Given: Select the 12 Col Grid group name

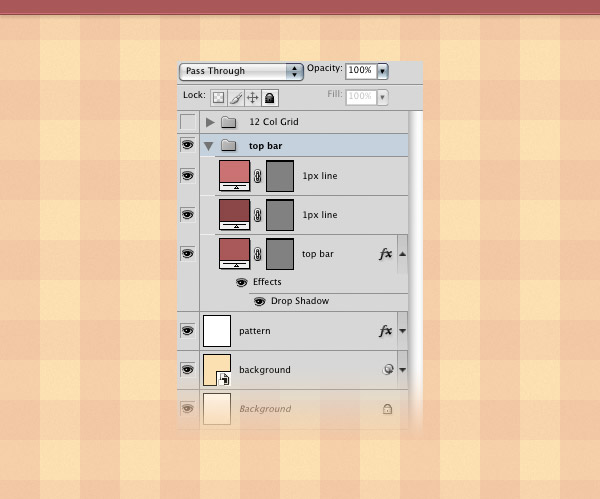Looking at the screenshot, I should point(274,122).
